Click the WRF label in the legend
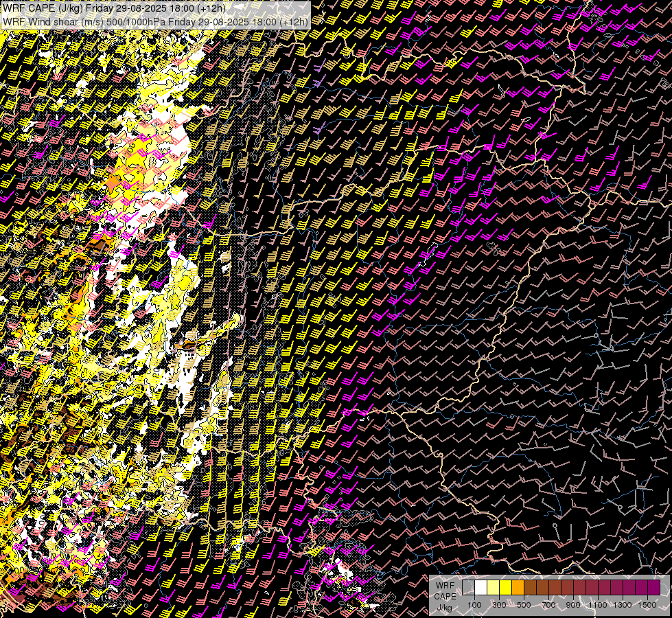 coord(445,586)
